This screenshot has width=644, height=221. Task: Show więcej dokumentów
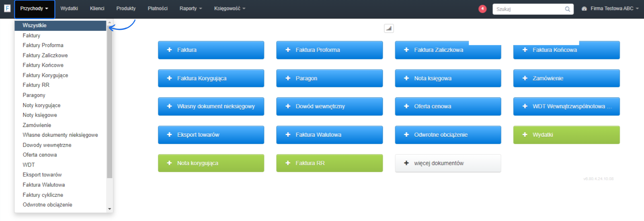(448, 163)
